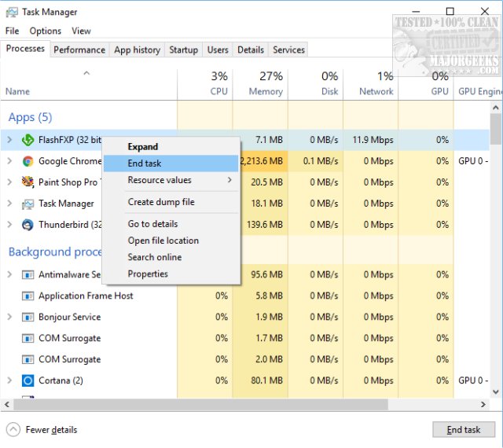This screenshot has width=503, height=448.
Task: Open Properties from the context menu
Action: click(x=171, y=274)
